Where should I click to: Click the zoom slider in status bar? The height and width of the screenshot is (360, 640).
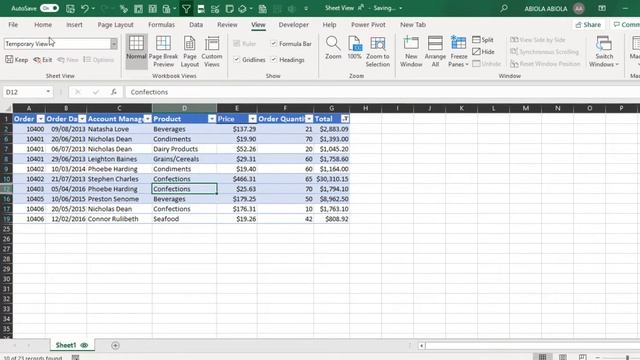click(x=627, y=358)
